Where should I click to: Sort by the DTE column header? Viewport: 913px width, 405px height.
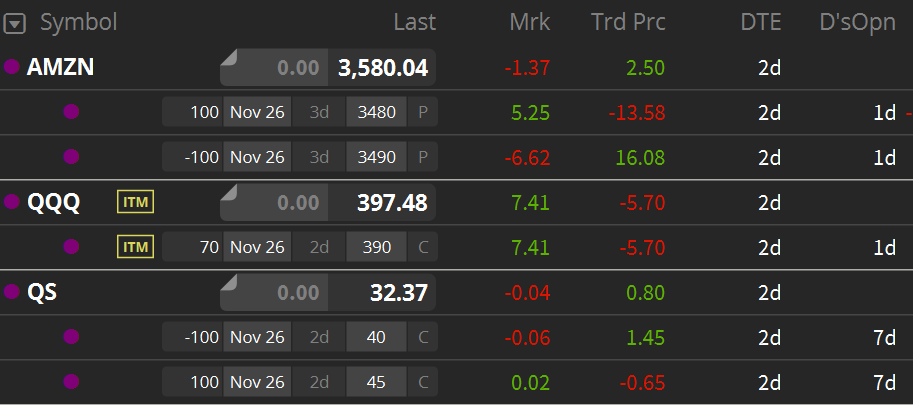[760, 23]
